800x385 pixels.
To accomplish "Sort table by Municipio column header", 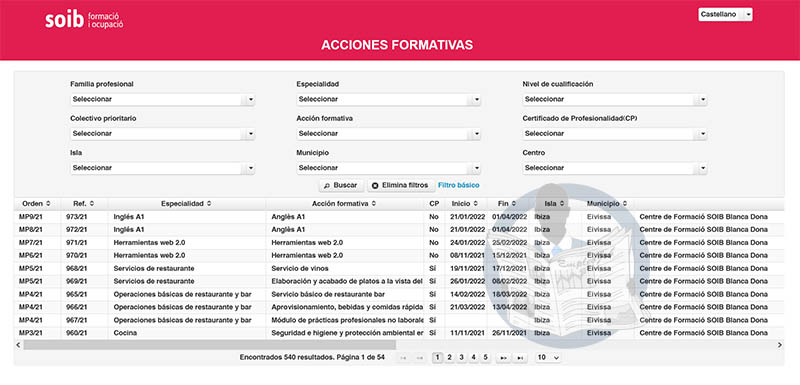I will tap(607, 203).
